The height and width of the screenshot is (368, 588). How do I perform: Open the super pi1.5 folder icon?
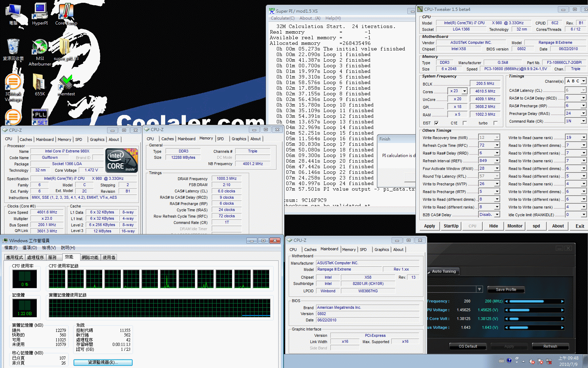pos(66,49)
